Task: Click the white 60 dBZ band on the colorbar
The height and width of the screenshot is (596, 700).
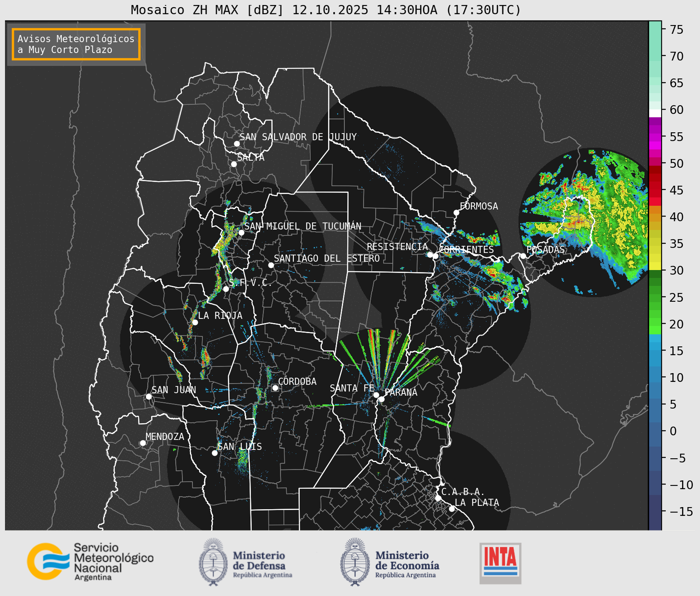Action: (x=655, y=113)
